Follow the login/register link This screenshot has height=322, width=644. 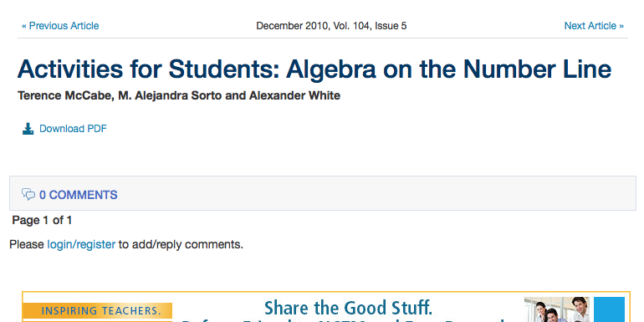[x=81, y=245]
